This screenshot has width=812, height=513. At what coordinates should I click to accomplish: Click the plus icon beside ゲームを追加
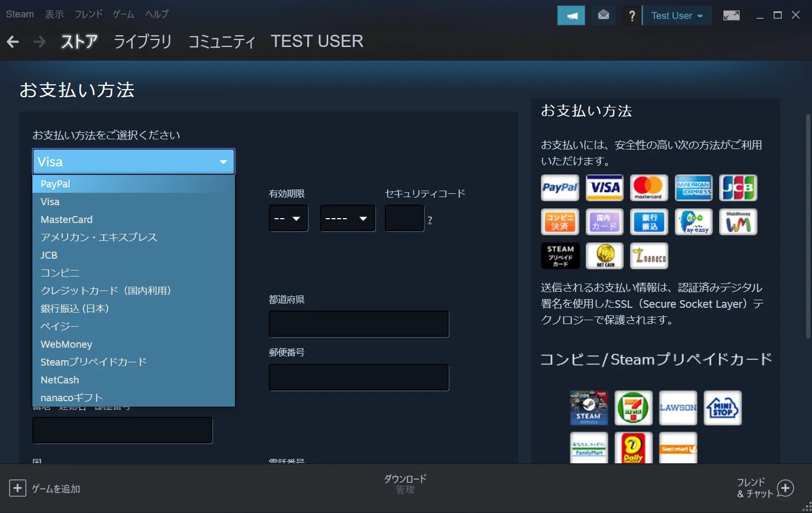(17, 488)
